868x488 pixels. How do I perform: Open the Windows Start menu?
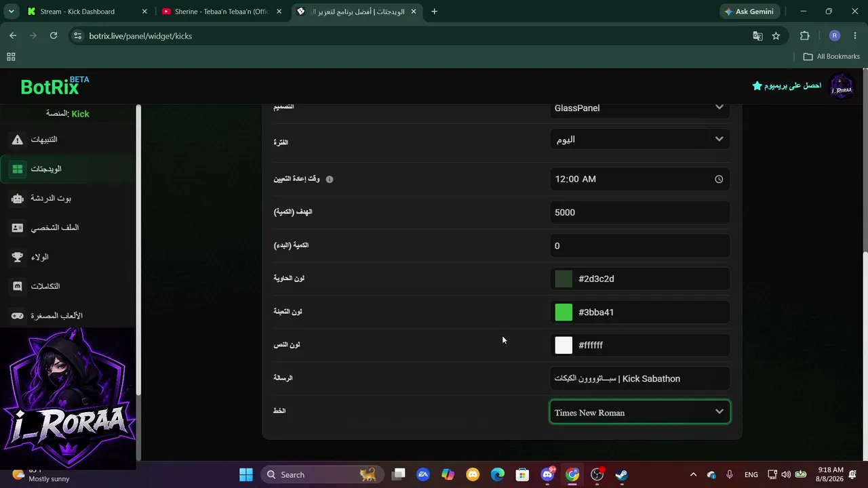tap(246, 474)
